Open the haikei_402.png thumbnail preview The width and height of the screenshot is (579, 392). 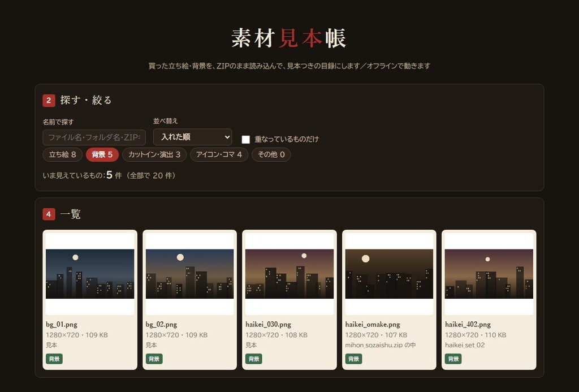coord(489,274)
